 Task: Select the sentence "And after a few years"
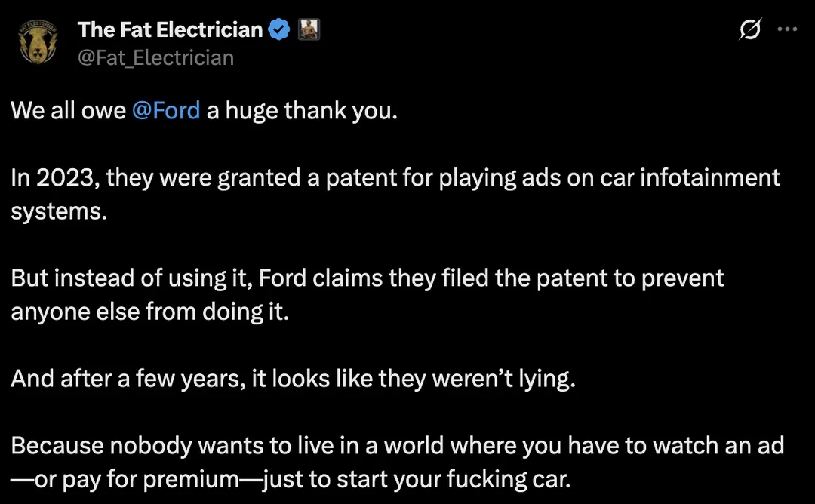point(293,379)
